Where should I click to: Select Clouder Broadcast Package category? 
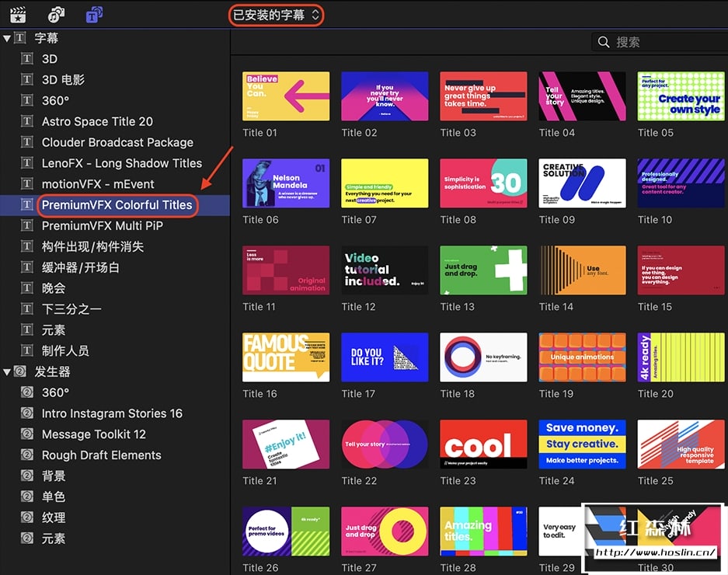(115, 143)
